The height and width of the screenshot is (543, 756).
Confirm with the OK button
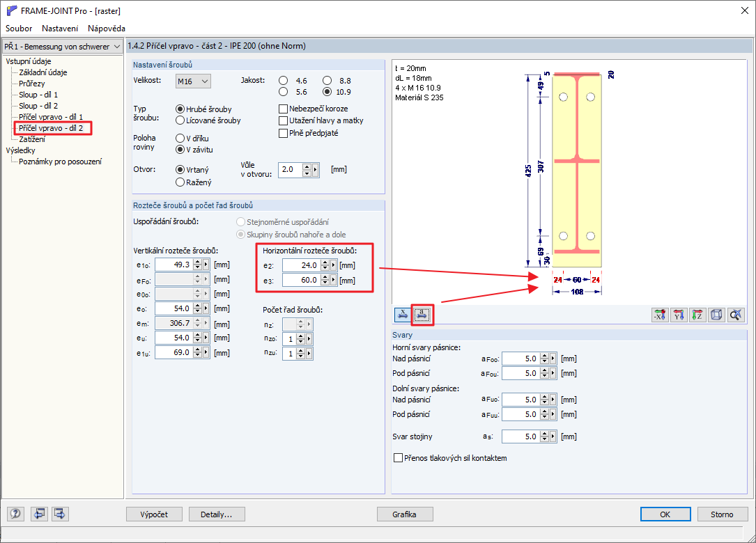click(x=665, y=514)
